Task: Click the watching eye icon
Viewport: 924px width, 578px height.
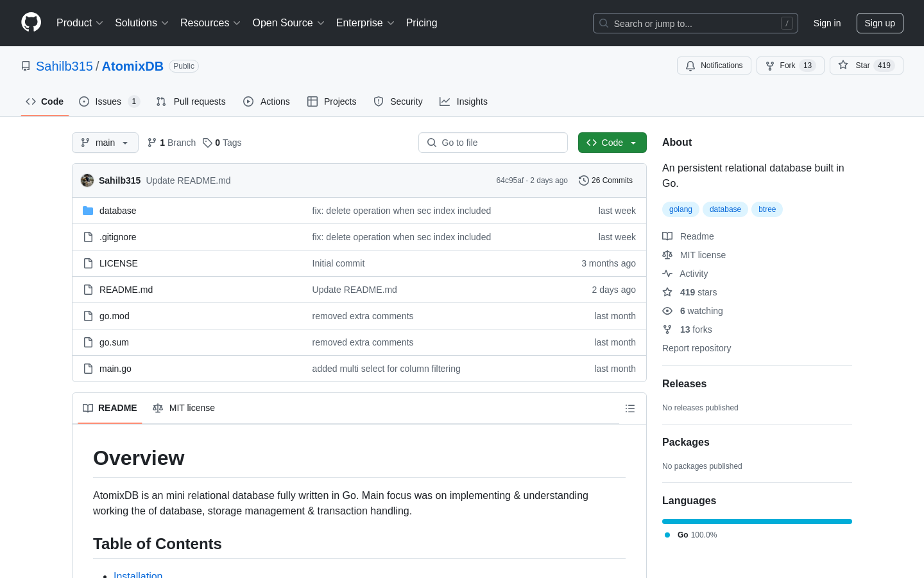Action: pos(667,311)
